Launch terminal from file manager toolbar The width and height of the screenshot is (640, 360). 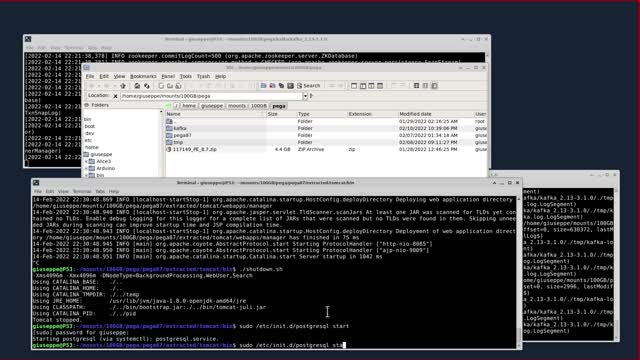[290, 86]
